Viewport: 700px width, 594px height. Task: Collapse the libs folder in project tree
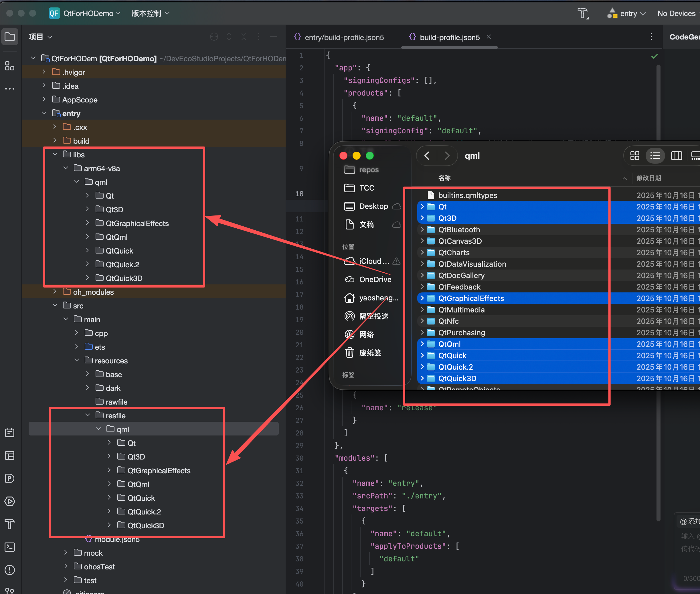click(x=55, y=155)
